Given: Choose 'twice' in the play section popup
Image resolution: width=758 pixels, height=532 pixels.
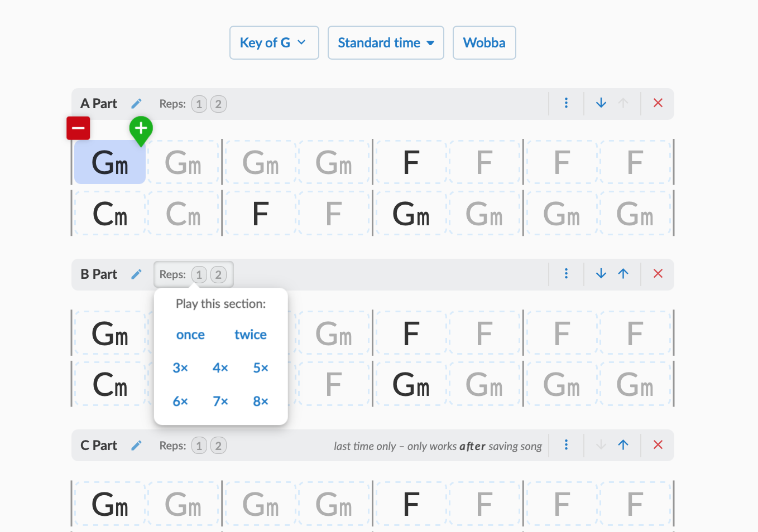Looking at the screenshot, I should coord(251,335).
